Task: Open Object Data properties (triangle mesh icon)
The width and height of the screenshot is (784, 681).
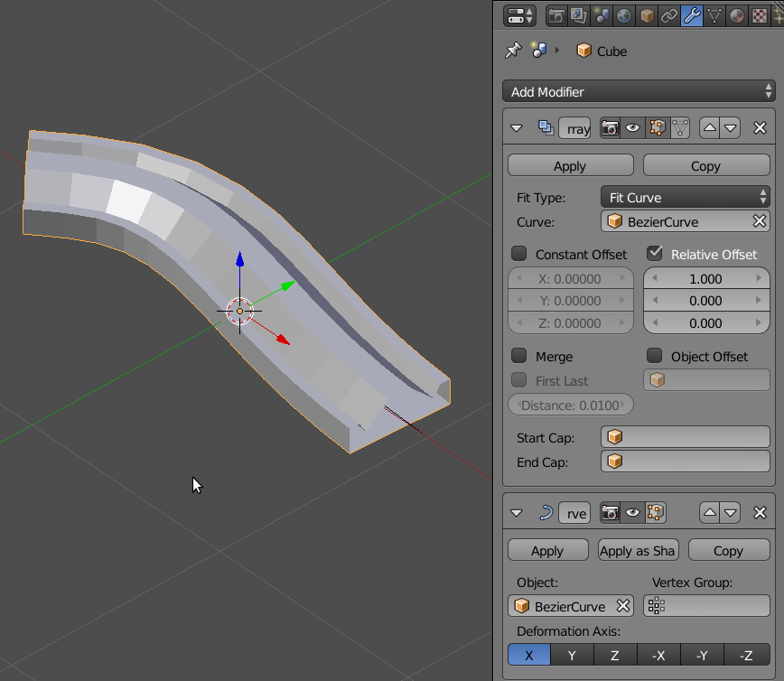Action: click(x=714, y=15)
